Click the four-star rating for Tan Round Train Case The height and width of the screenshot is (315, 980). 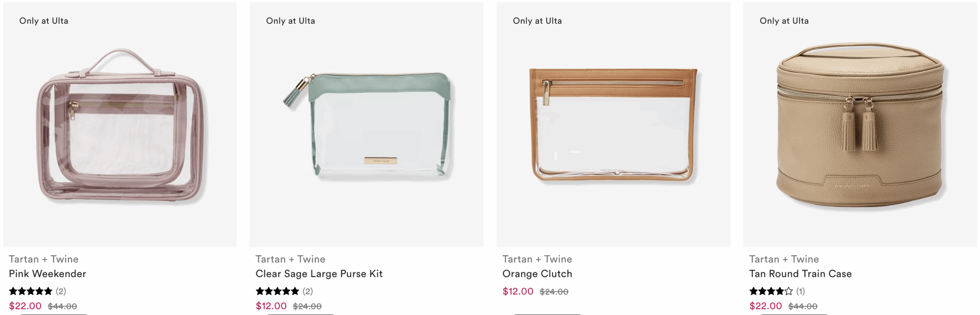tap(771, 291)
